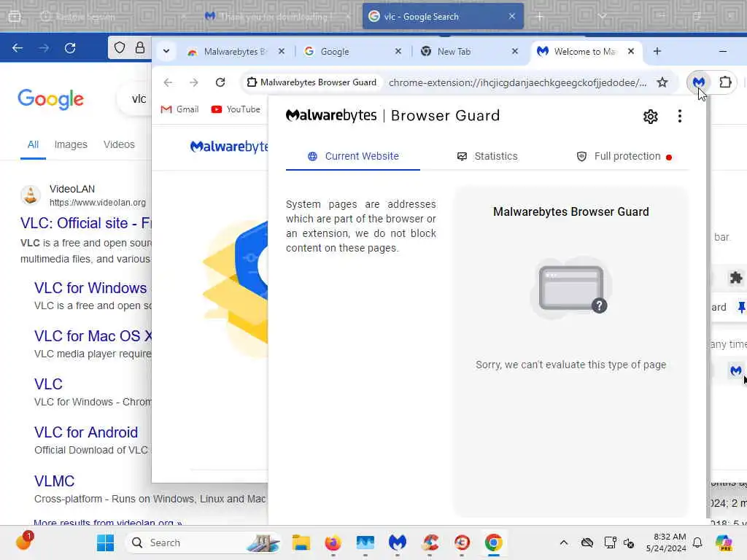The image size is (747, 560).
Task: Open VLMC result link
Action: (54, 481)
